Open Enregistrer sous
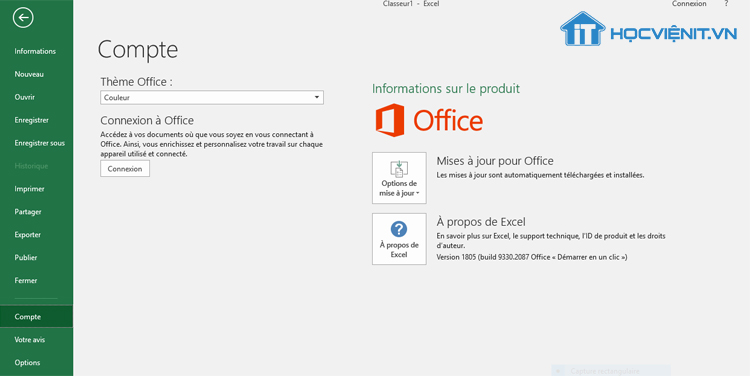This screenshot has height=376, width=750. [40, 143]
